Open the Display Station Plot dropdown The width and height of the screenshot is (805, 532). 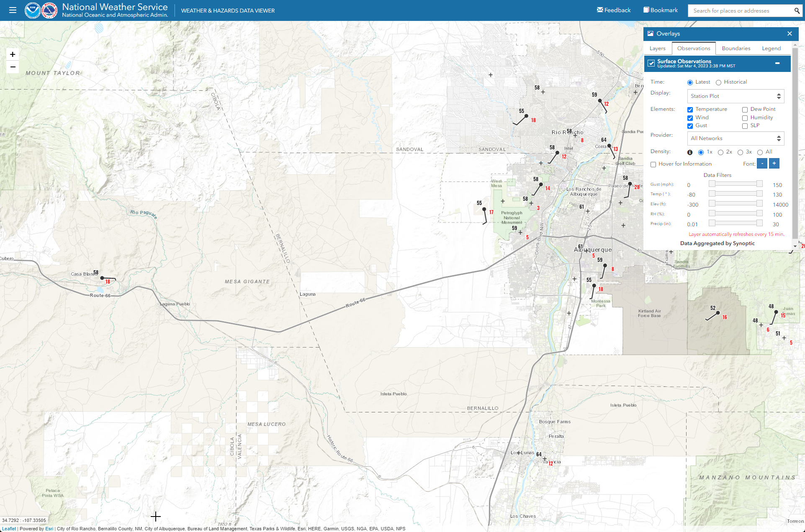[x=735, y=96]
